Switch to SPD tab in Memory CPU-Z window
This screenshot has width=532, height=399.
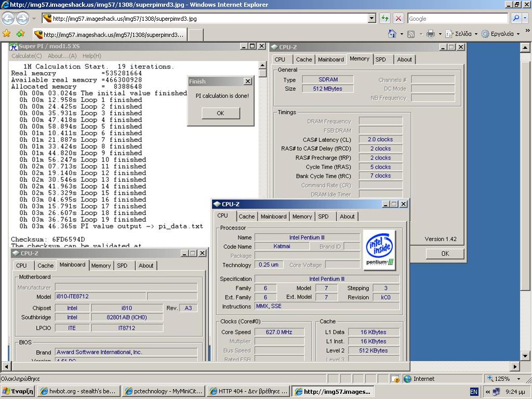click(x=381, y=59)
